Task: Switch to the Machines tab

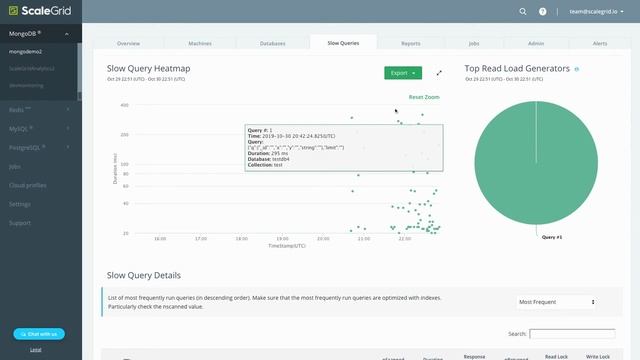Action: 200,43
